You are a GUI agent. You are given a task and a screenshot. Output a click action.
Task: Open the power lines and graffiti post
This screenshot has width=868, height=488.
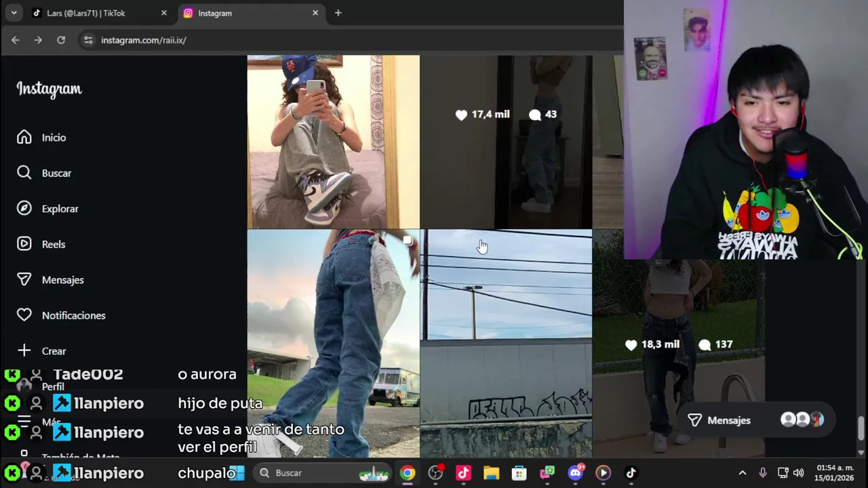tap(506, 344)
